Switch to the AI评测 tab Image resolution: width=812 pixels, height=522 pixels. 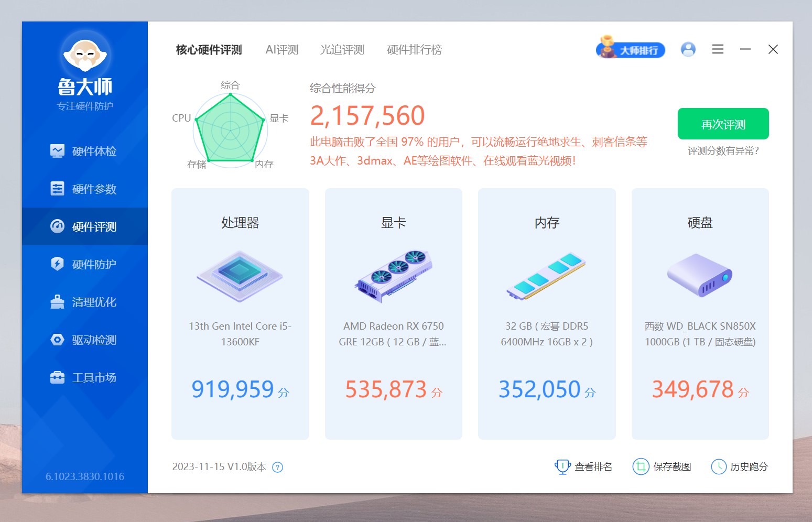[282, 50]
